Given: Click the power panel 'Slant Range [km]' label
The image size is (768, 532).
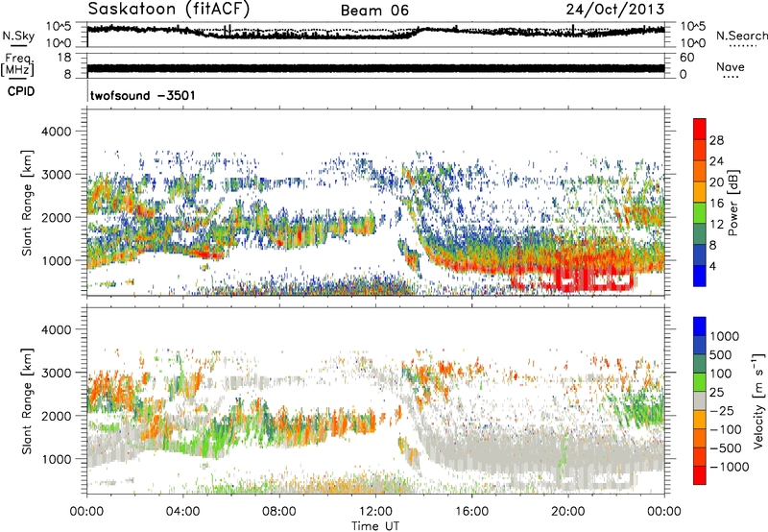Looking at the screenshot, I should point(27,203).
